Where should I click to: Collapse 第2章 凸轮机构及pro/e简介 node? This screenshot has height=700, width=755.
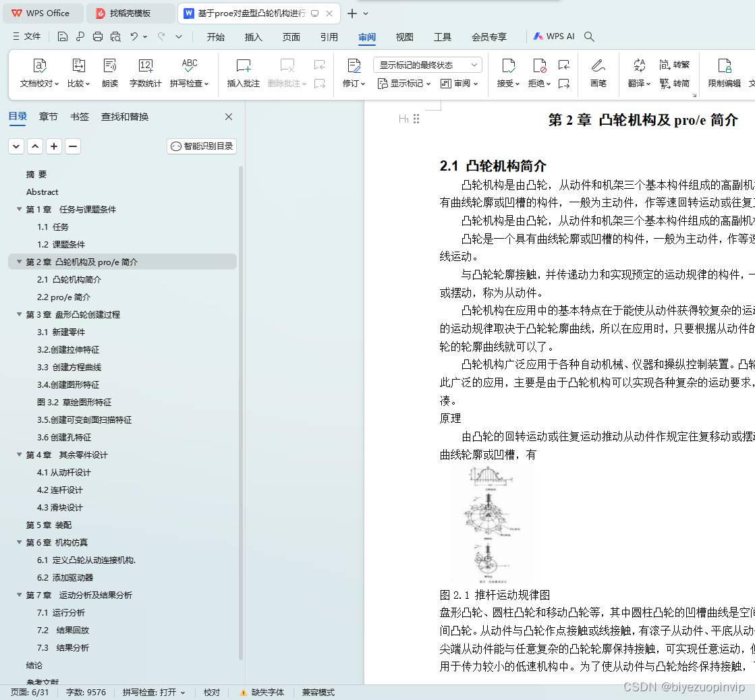(20, 262)
